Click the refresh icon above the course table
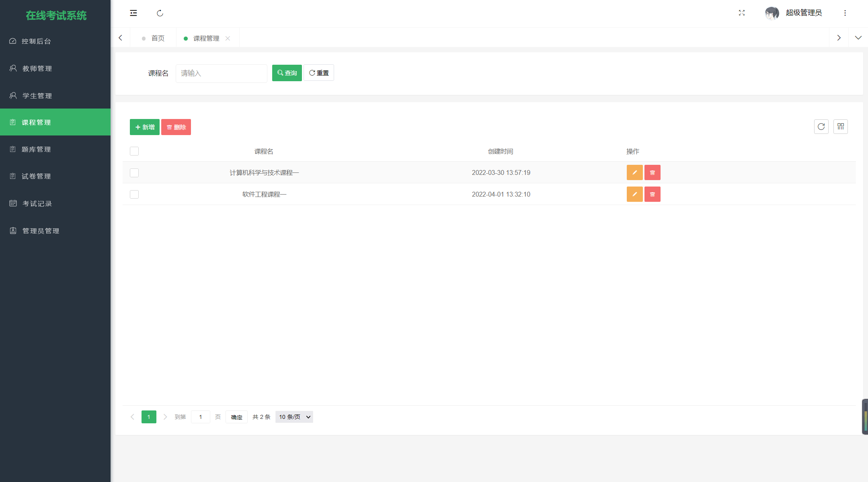This screenshot has width=868, height=482. [x=821, y=127]
